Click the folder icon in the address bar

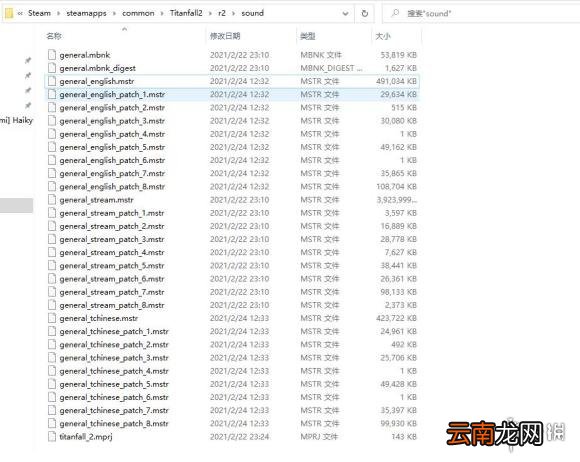pos(9,14)
